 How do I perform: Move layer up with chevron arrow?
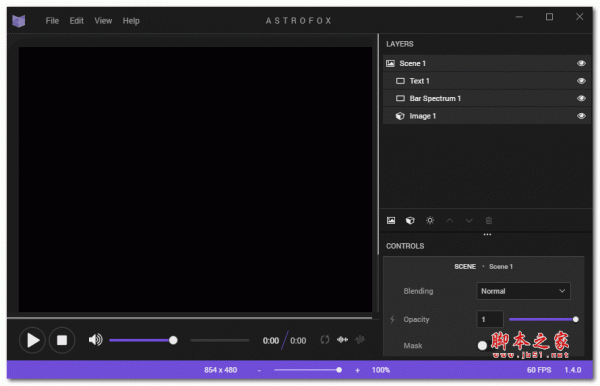click(449, 220)
